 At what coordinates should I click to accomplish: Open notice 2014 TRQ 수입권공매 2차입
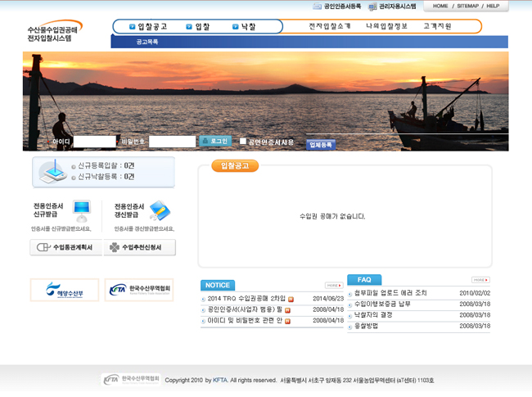point(246,299)
